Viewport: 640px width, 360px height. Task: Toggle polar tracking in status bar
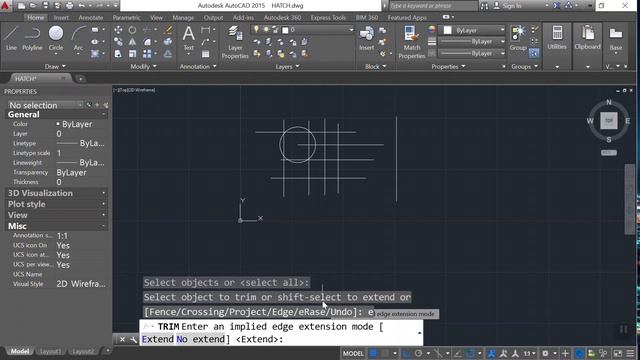click(418, 353)
